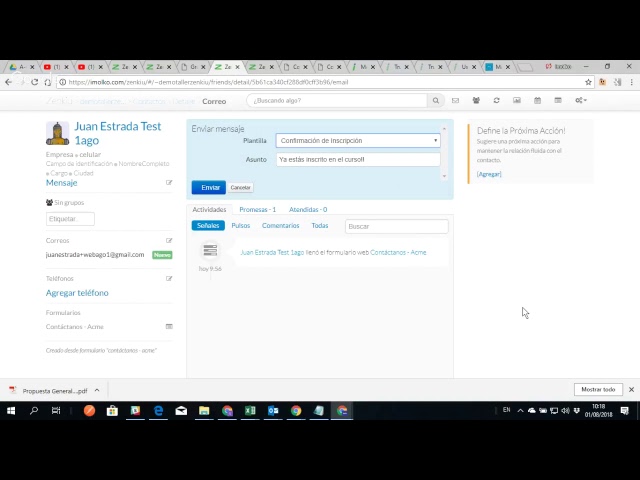640x480 pixels.
Task: Click the search magnifier icon in Zenkiu header
Action: click(x=436, y=100)
